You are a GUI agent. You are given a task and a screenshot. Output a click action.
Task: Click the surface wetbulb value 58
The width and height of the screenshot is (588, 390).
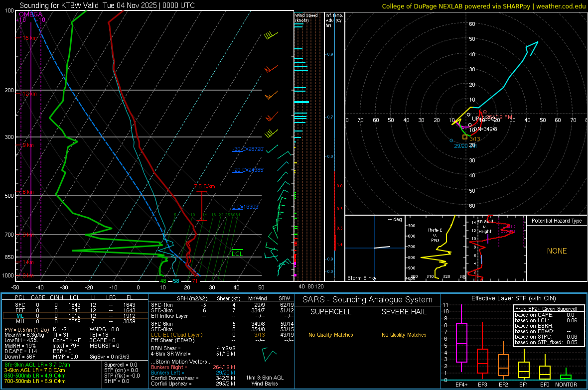click(176, 281)
